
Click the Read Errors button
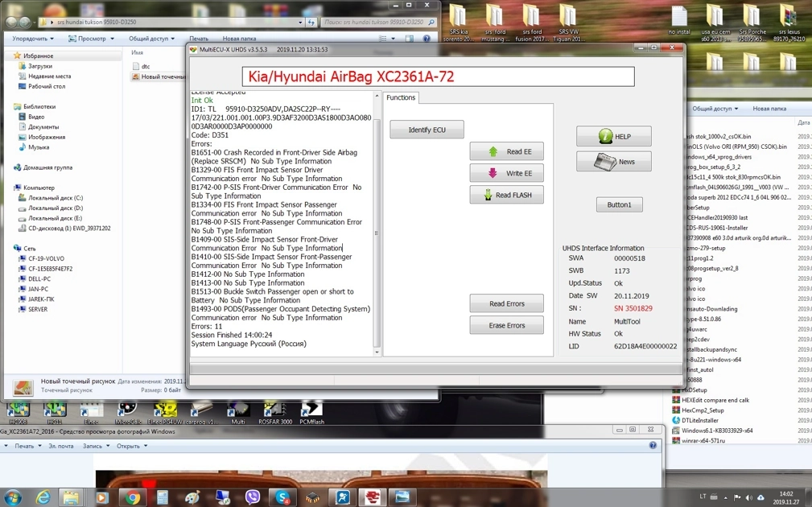[506, 303]
